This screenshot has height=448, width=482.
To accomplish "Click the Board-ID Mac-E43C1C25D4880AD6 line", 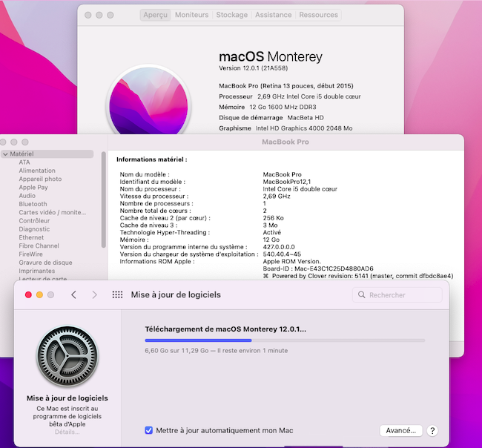I will pyautogui.click(x=318, y=269).
